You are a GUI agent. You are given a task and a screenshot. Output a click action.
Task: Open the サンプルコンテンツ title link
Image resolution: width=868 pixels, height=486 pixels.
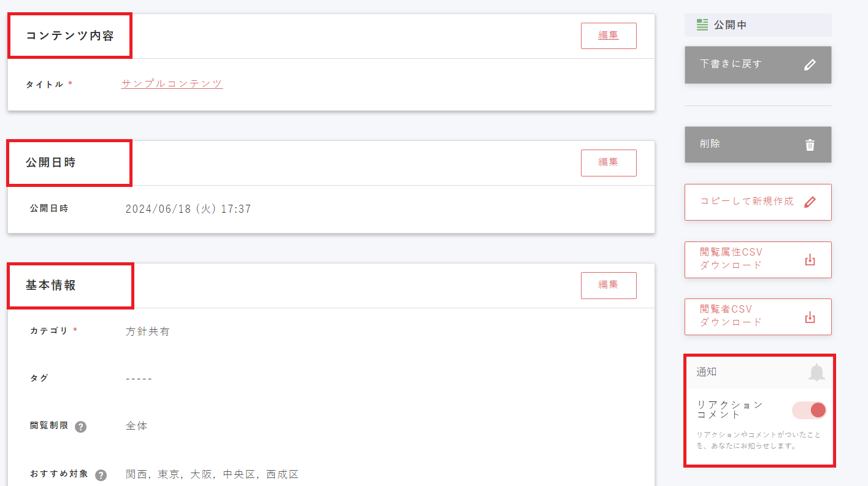pyautogui.click(x=172, y=84)
